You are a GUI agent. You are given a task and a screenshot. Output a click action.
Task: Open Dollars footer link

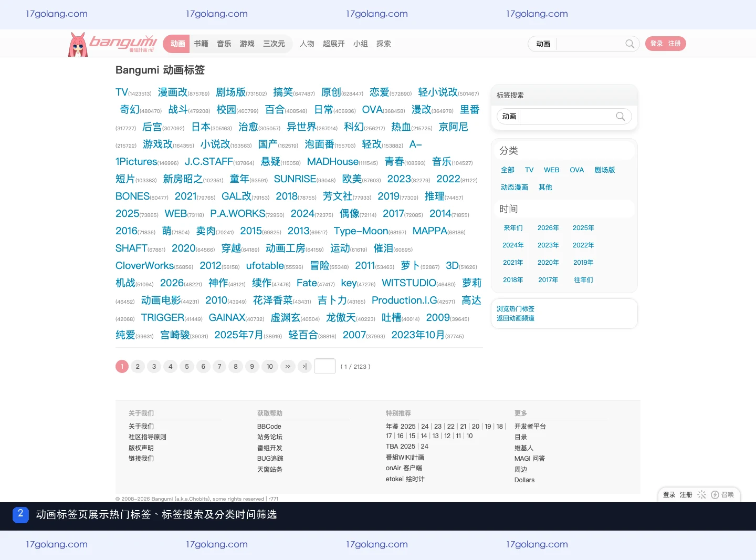(524, 480)
